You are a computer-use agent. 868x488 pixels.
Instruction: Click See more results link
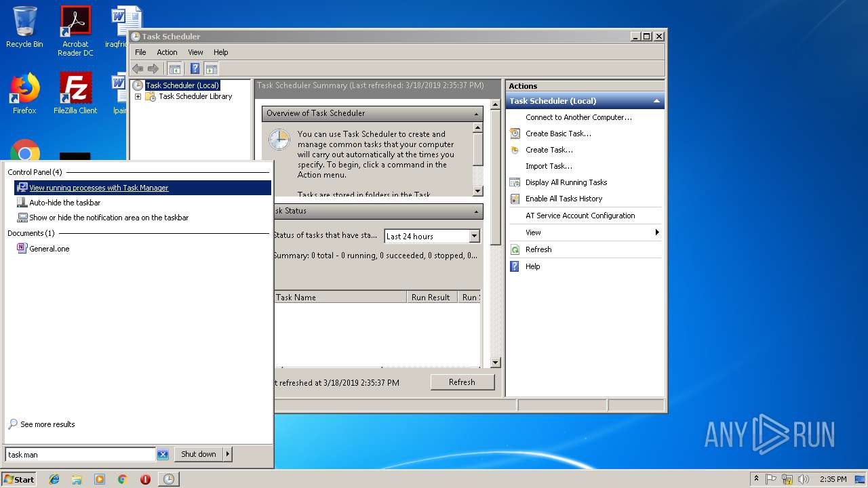(47, 424)
